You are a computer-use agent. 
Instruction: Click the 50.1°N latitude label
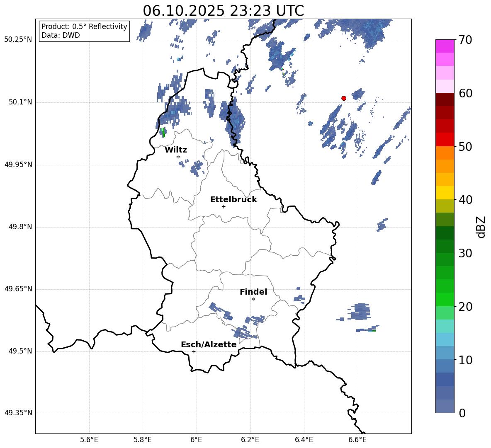click(21, 102)
